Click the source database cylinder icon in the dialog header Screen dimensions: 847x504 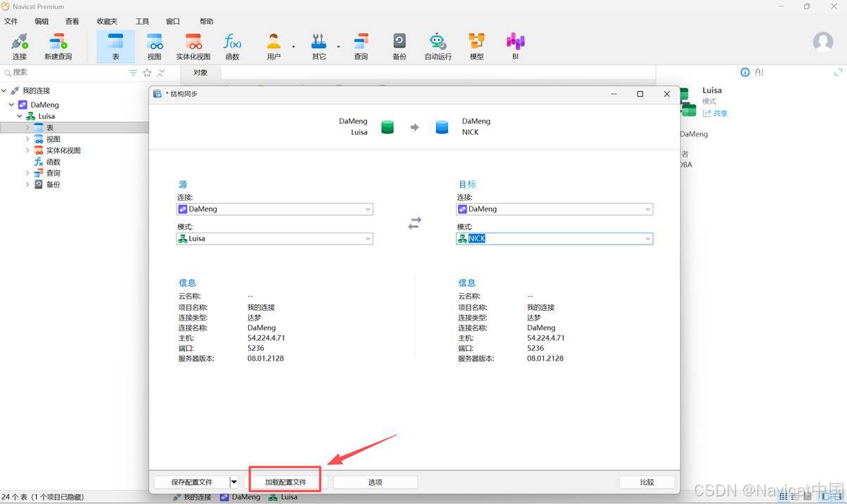click(x=387, y=127)
